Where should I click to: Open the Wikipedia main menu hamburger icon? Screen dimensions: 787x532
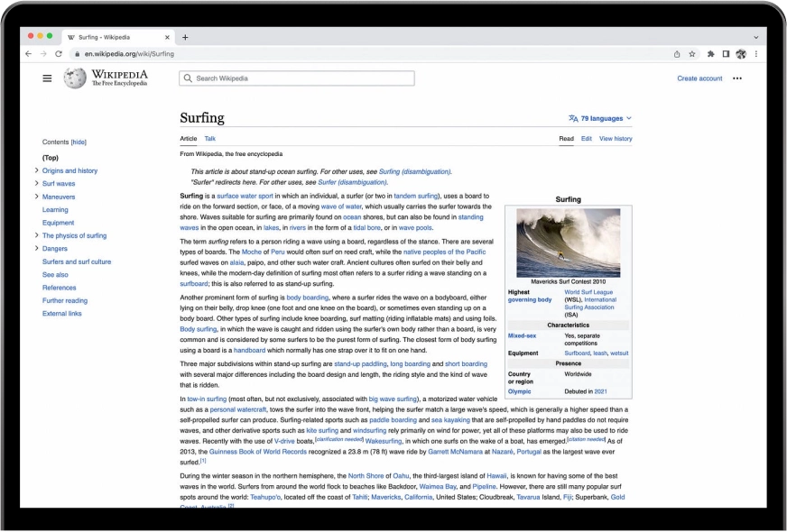coord(48,78)
